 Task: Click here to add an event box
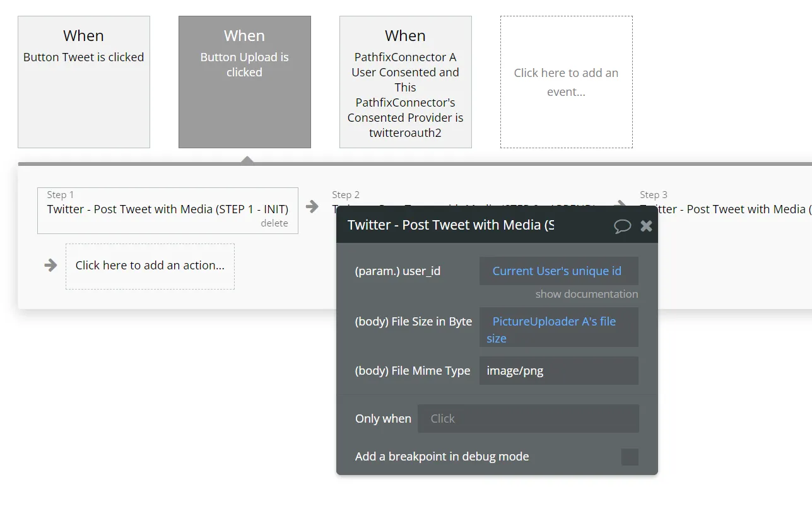[x=567, y=82]
